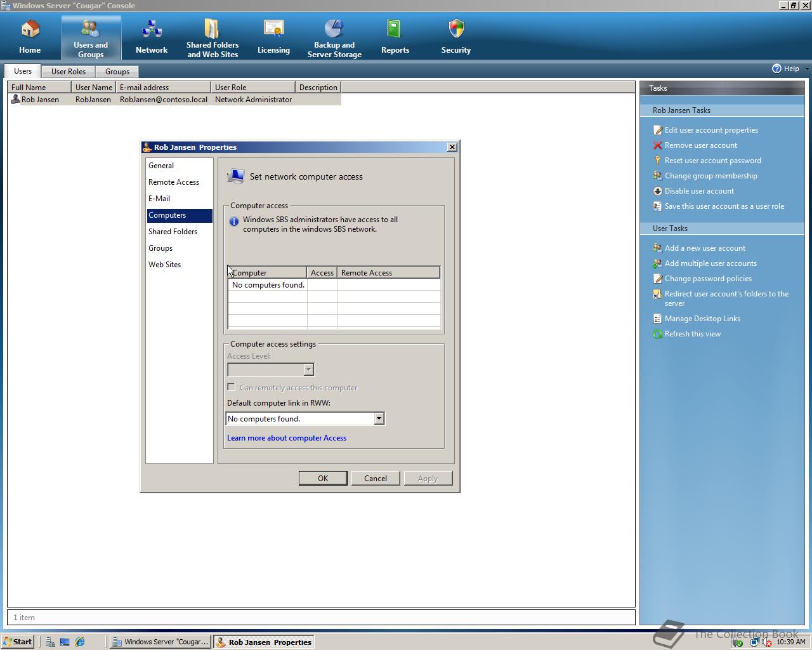Click Change password policies icon
Image resolution: width=812 pixels, height=650 pixels.
coord(658,279)
